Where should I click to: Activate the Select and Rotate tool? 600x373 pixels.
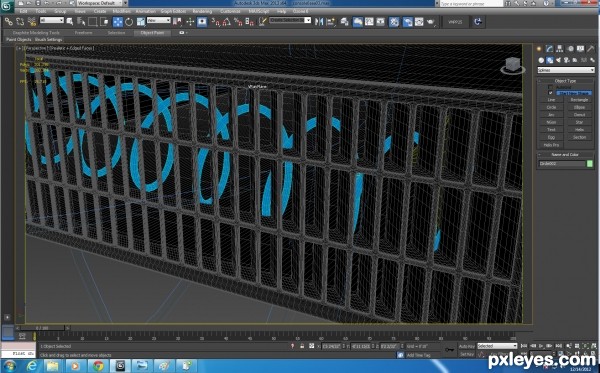click(x=129, y=22)
